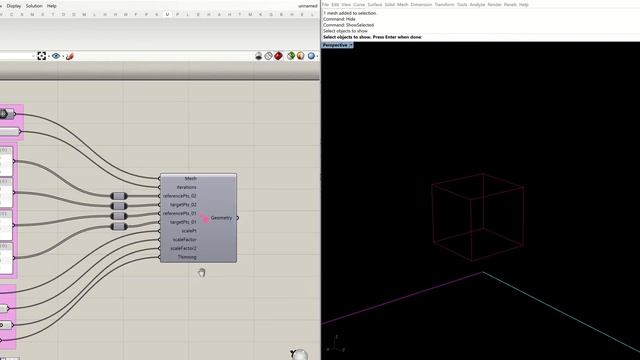This screenshot has height=360, width=640.
Task: Click the scaleFactor input parameter
Action: point(184,240)
